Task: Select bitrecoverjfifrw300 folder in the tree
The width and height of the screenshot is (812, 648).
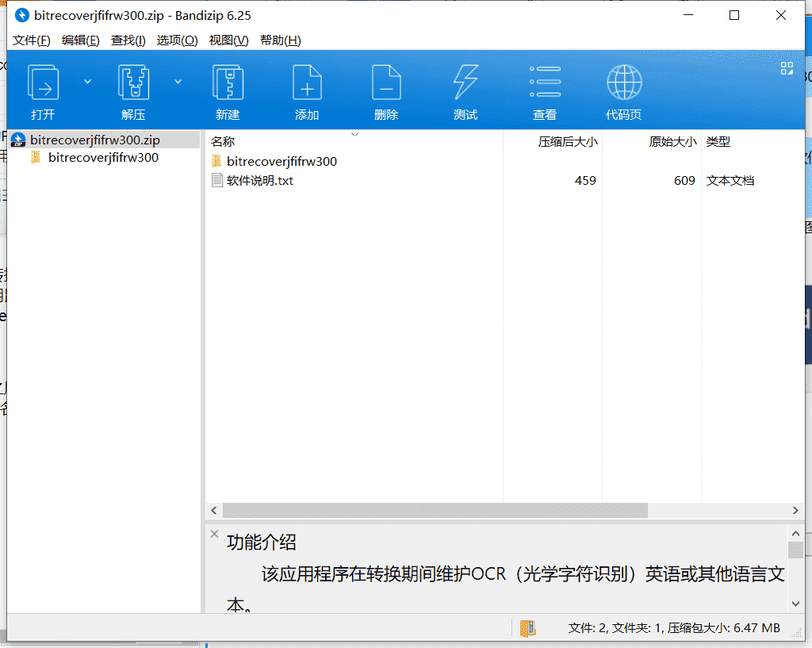Action: (x=103, y=158)
